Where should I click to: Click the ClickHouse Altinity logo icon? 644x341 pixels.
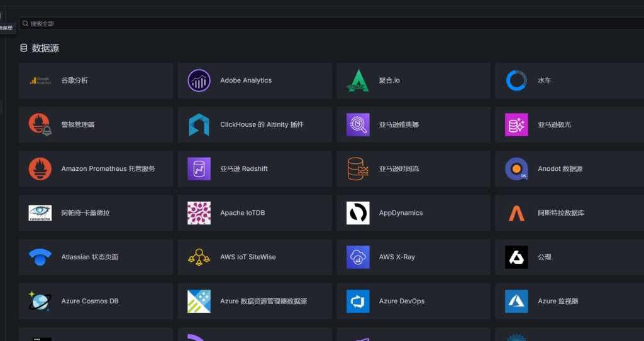pos(199,125)
